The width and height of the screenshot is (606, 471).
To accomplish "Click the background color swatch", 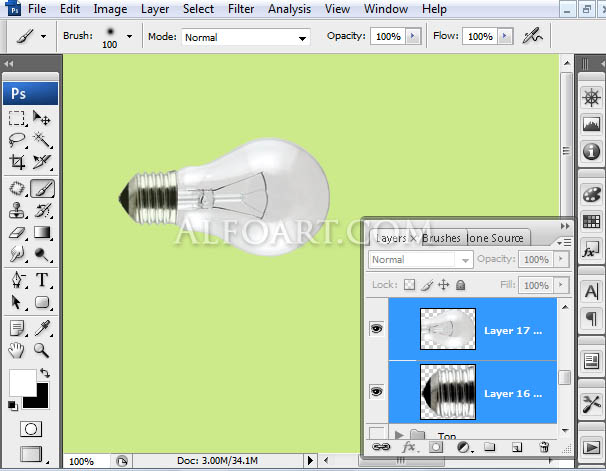I will pos(41,400).
